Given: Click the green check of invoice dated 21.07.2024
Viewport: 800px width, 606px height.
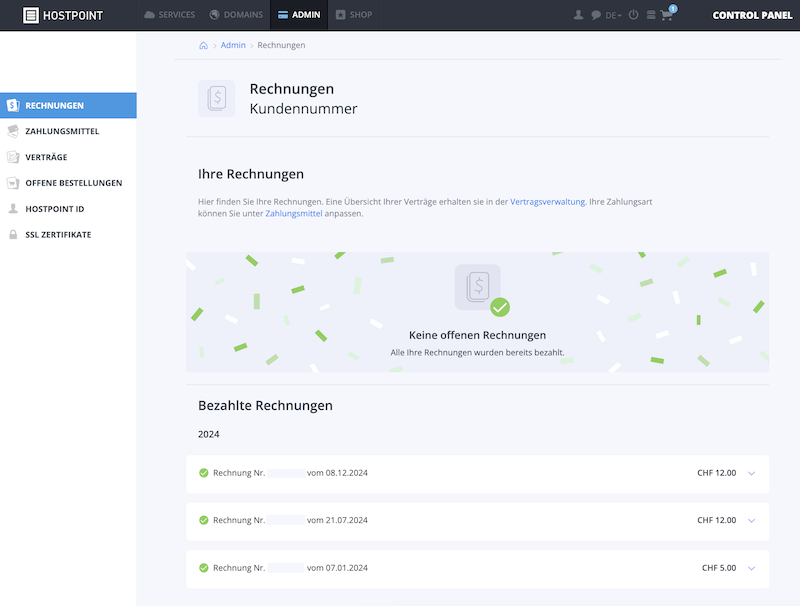Looking at the screenshot, I should (x=204, y=520).
